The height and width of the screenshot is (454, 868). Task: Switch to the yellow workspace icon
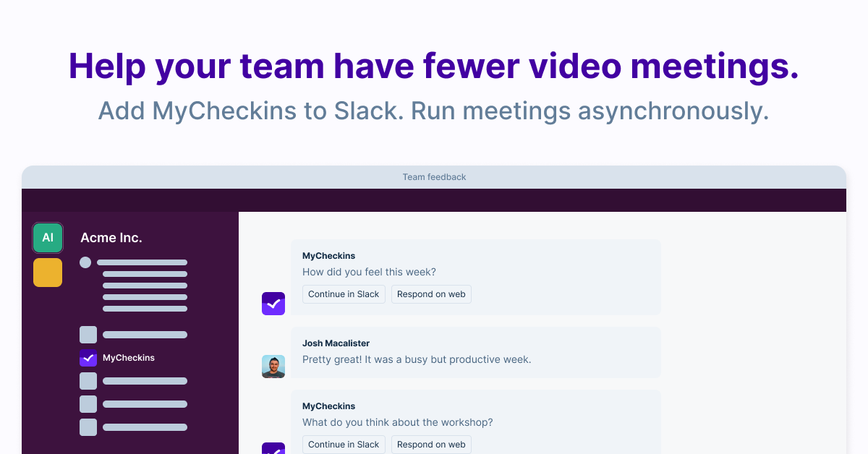point(48,273)
